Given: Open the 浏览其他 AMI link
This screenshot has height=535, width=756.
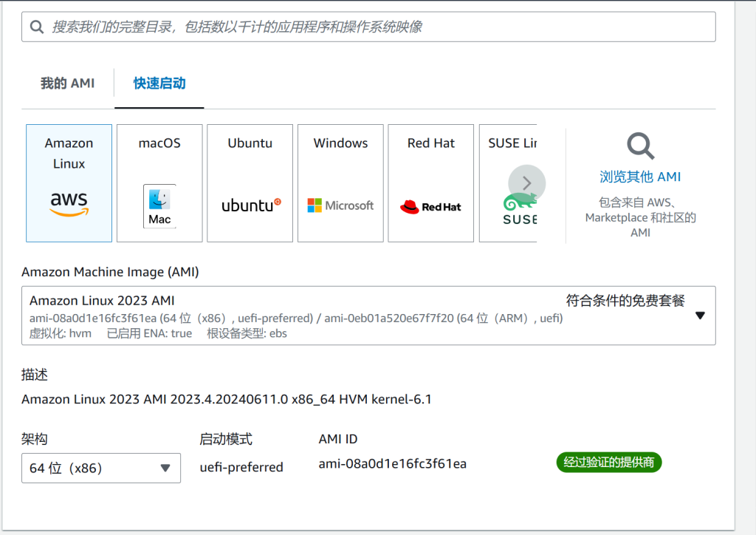Looking at the screenshot, I should (x=639, y=177).
